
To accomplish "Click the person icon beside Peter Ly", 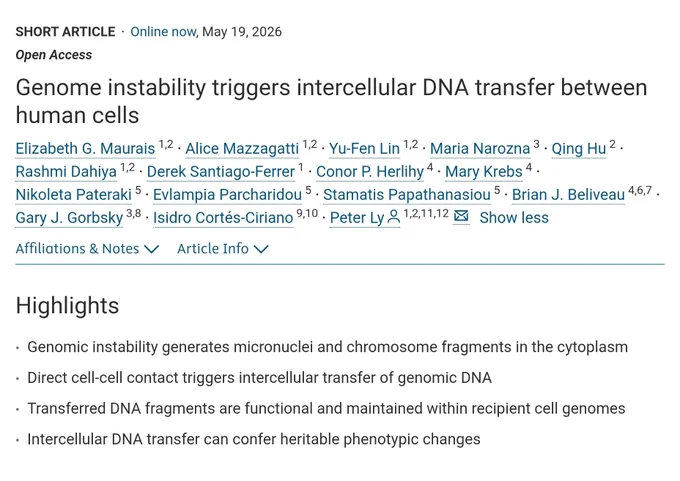I will 393,217.
